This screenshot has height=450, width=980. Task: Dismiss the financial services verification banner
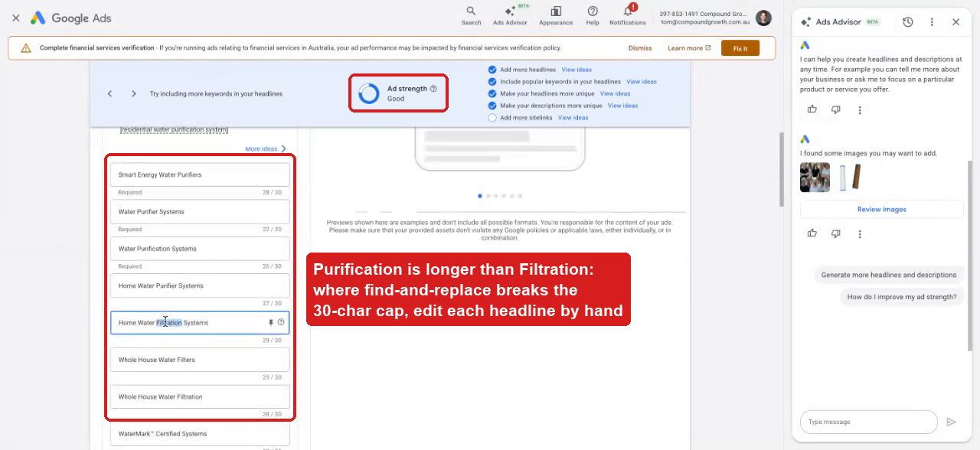click(x=640, y=48)
